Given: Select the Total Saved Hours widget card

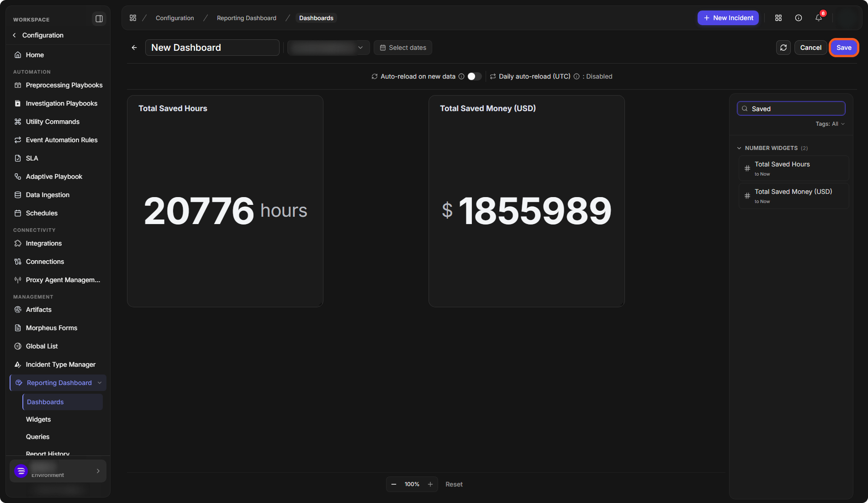Looking at the screenshot, I should (225, 201).
